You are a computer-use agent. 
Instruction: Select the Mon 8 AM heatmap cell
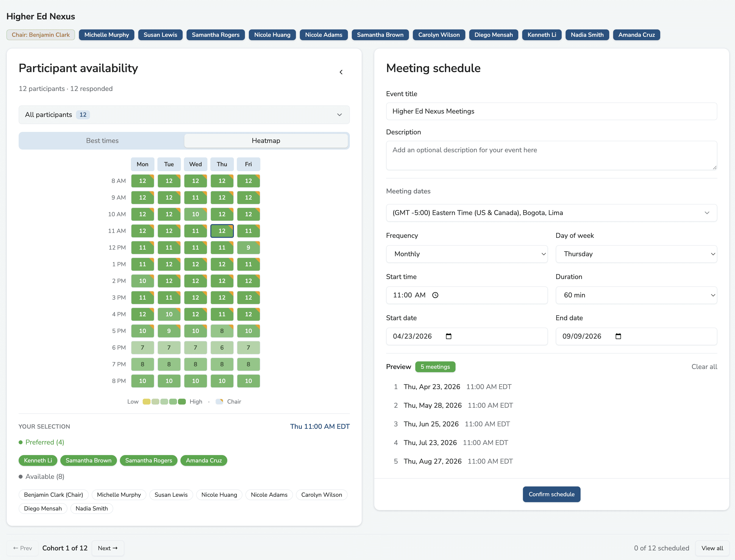pos(142,181)
